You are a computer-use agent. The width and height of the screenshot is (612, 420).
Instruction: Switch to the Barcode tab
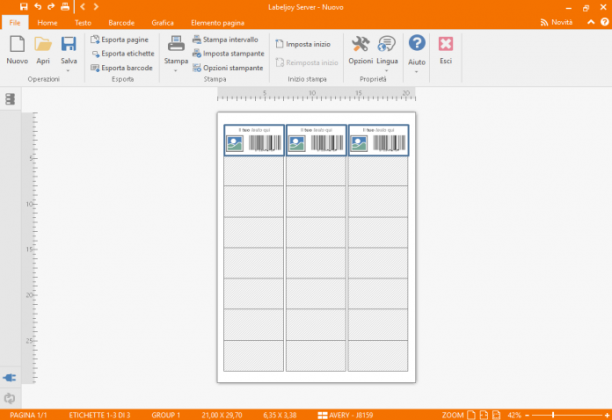point(121,23)
